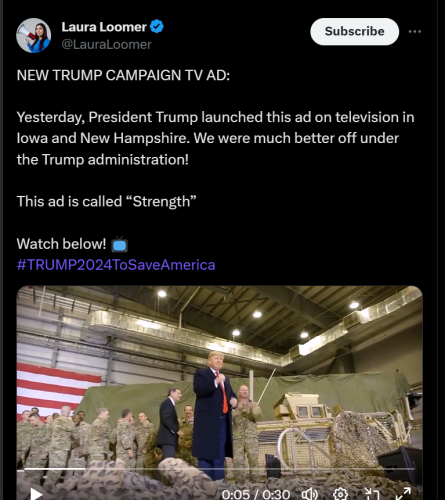
Task: Click the 0:05 / 0:30 time display
Action: coord(256,494)
